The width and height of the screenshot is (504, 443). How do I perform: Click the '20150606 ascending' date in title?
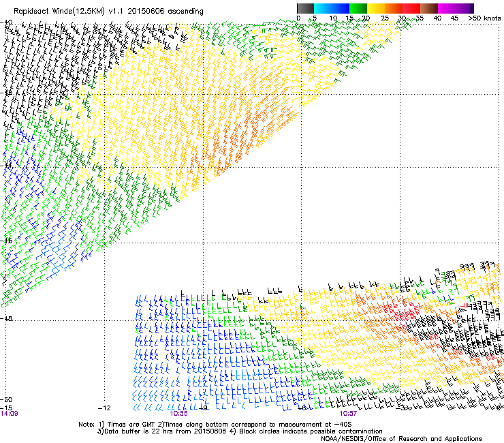click(166, 12)
